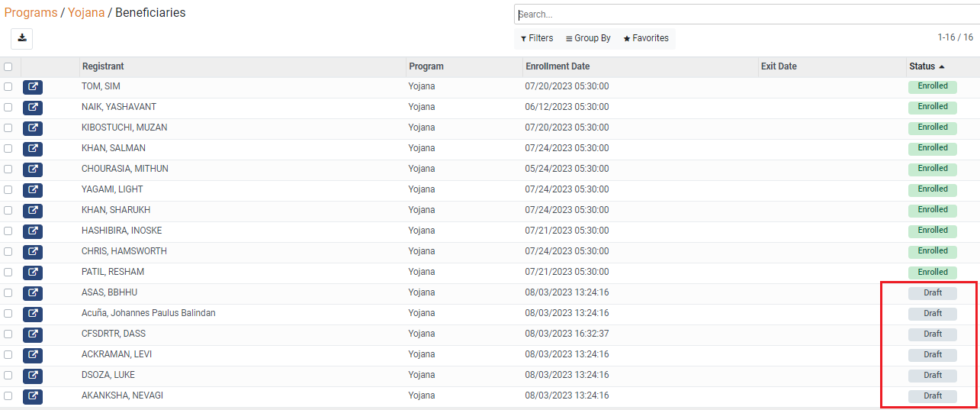Open the Favorites dropdown
Viewport: 980px width, 410px height.
(646, 38)
